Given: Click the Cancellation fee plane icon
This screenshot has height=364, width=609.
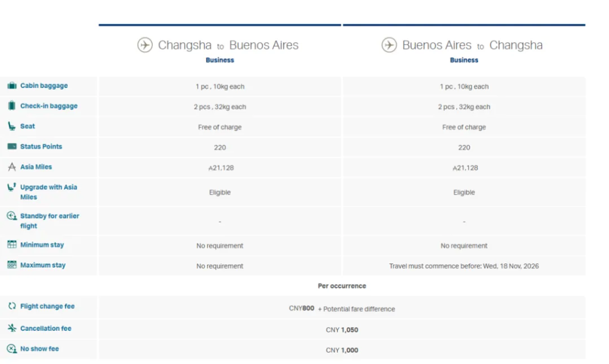Looking at the screenshot, I should pyautogui.click(x=12, y=328).
